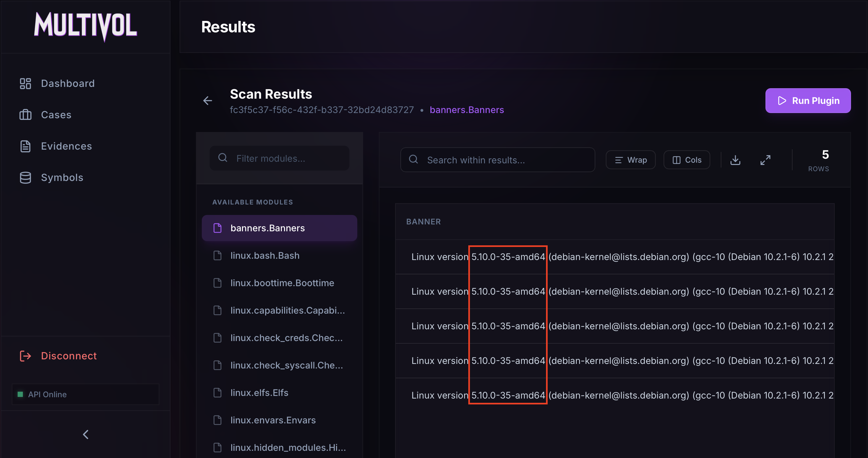Click the Dashboard grid icon in sidebar
The width and height of the screenshot is (868, 458).
25,84
